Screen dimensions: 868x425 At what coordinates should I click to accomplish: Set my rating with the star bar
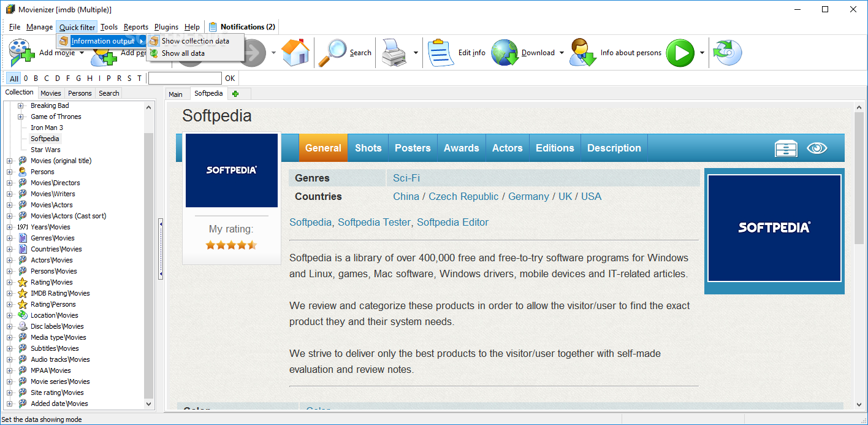(231, 245)
